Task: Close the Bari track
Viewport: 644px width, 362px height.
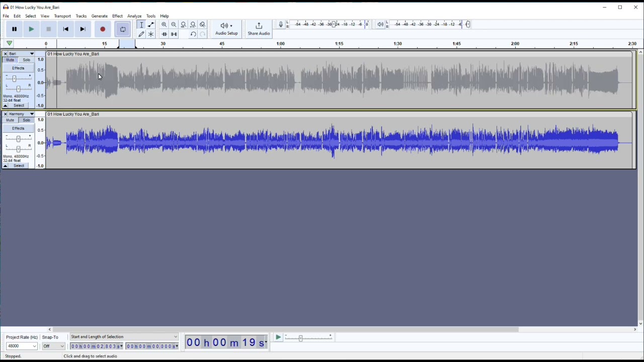Action: click(5, 54)
